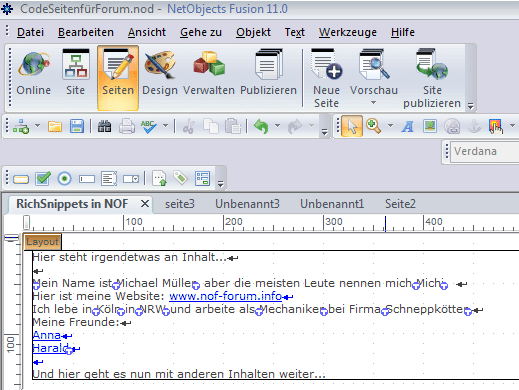Close the RichSnippets in NOF tab
Viewport: 519px width, 390px height.
tap(145, 203)
